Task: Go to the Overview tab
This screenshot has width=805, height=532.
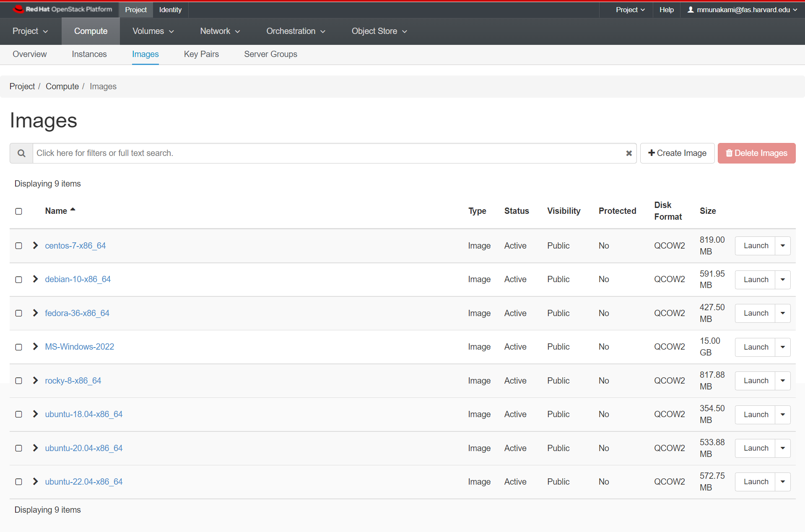Action: 30,54
